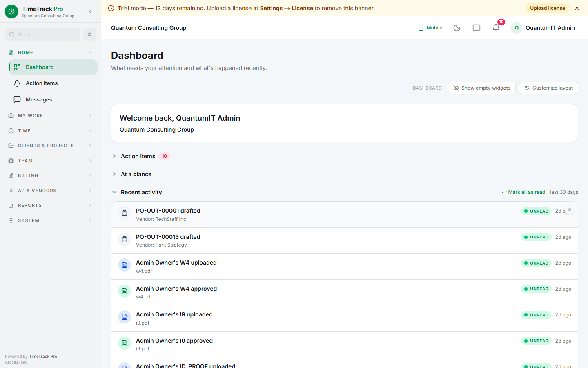This screenshot has height=368, width=588.
Task: Open the PO-OUT-00001 drafted activity
Action: [345, 215]
